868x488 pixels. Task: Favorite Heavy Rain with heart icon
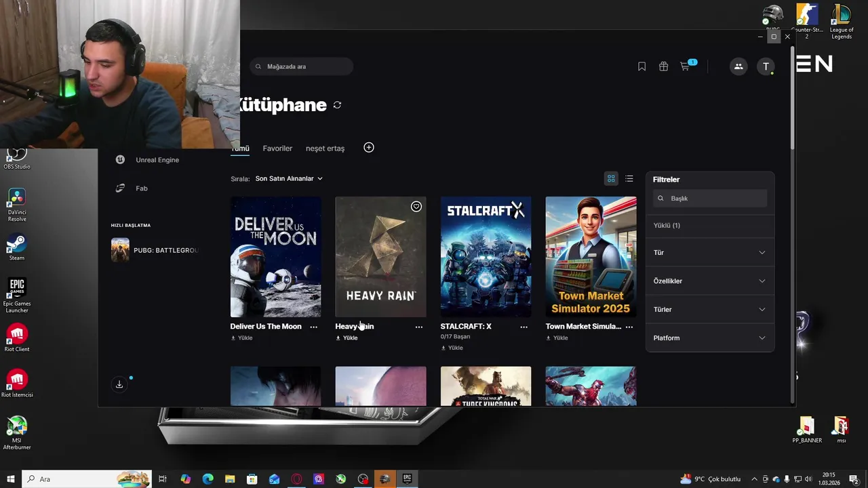coord(416,207)
